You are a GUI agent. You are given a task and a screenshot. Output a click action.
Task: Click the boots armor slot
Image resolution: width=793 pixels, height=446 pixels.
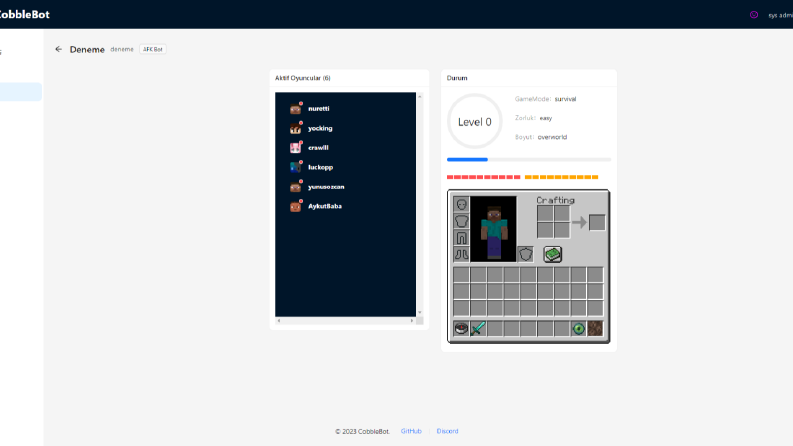click(x=461, y=254)
